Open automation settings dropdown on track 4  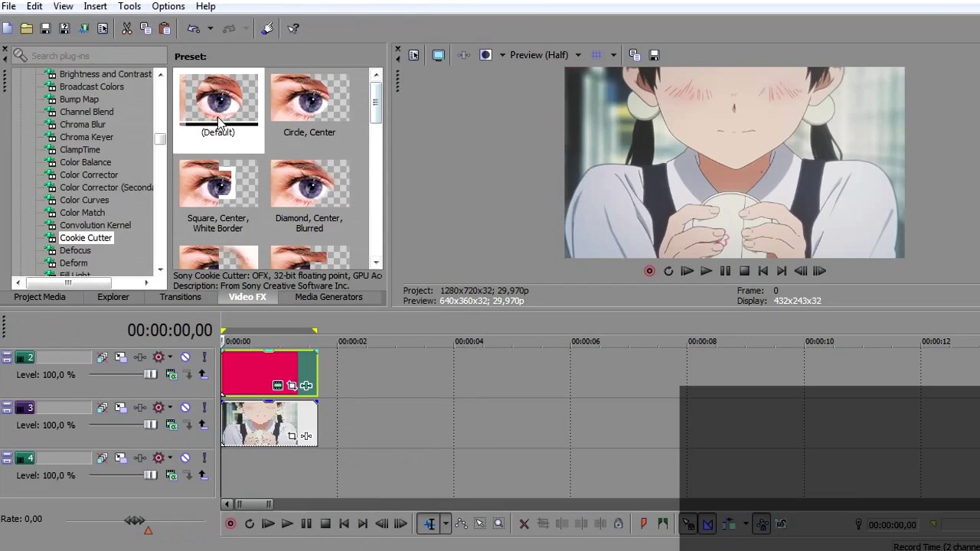pos(169,458)
